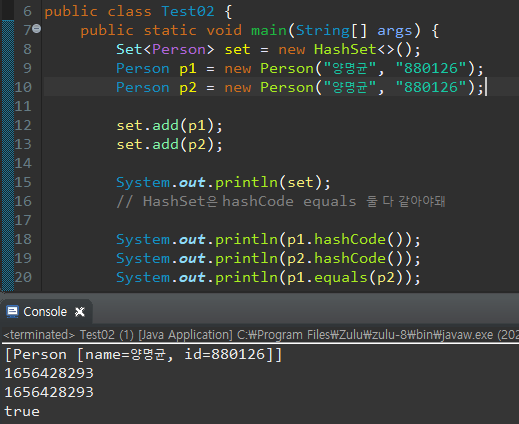This screenshot has width=519, height=424.
Task: Click Person output line in console
Action: click(143, 354)
